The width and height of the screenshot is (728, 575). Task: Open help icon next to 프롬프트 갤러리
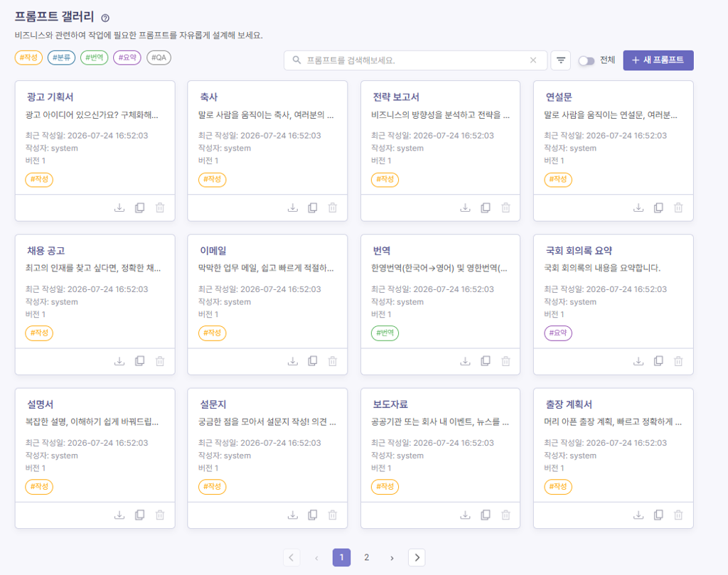[105, 18]
